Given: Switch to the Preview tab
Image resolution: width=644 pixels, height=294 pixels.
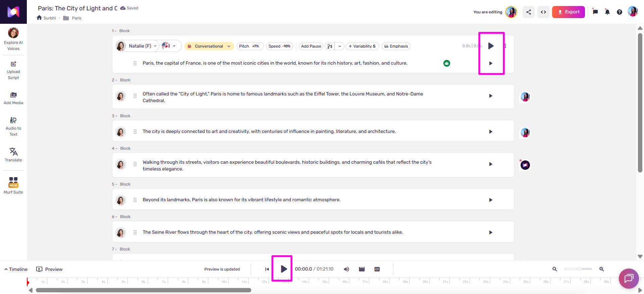Looking at the screenshot, I should tap(49, 269).
